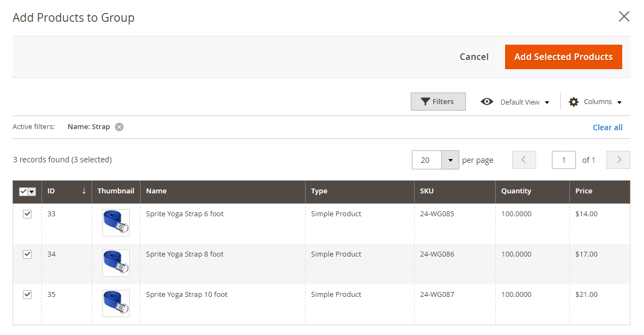The width and height of the screenshot is (644, 335).
Task: Click the eye icon beside Default View
Action: (x=487, y=101)
